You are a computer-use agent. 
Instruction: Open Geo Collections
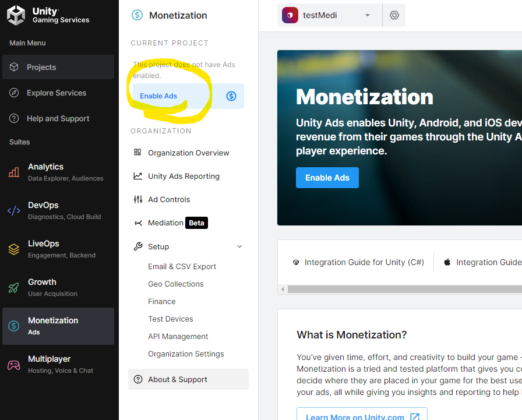click(x=176, y=284)
